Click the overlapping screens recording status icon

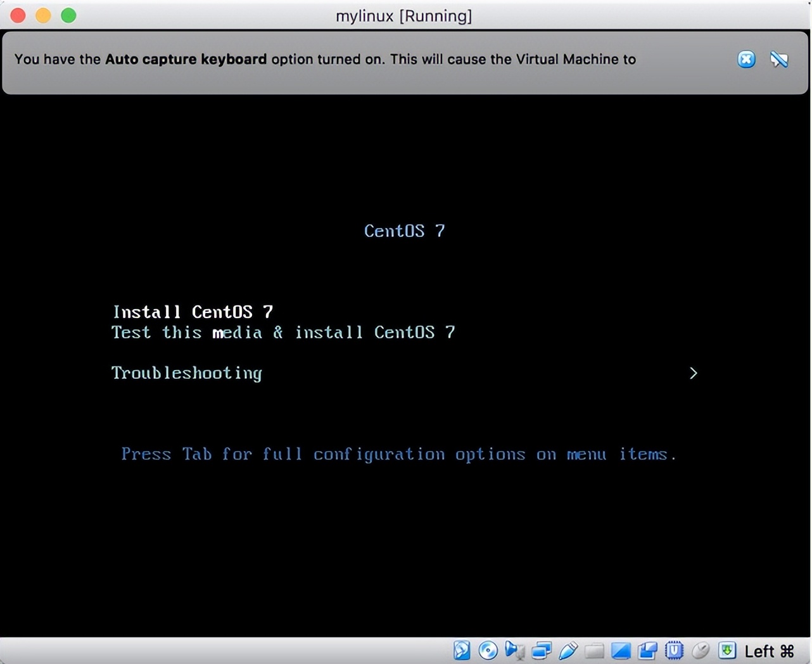point(647,650)
